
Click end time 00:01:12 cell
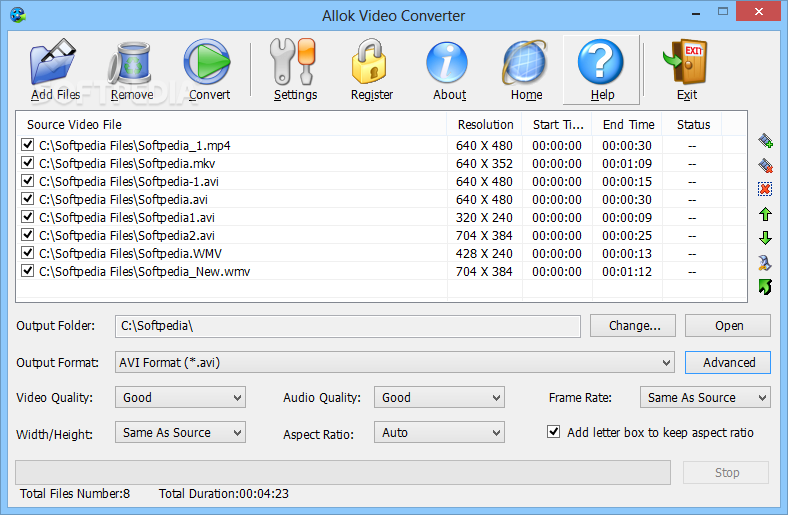[627, 271]
